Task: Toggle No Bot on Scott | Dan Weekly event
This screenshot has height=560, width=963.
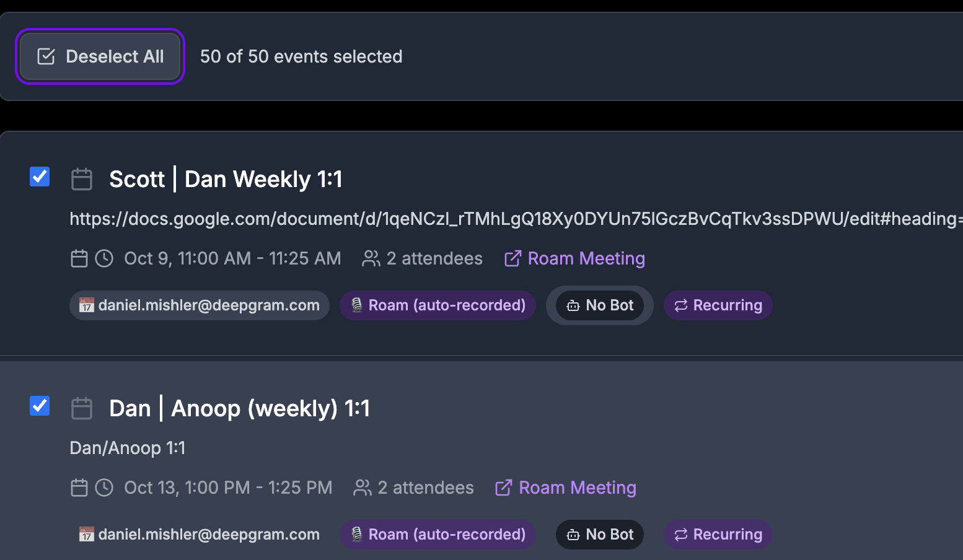Action: (x=600, y=305)
